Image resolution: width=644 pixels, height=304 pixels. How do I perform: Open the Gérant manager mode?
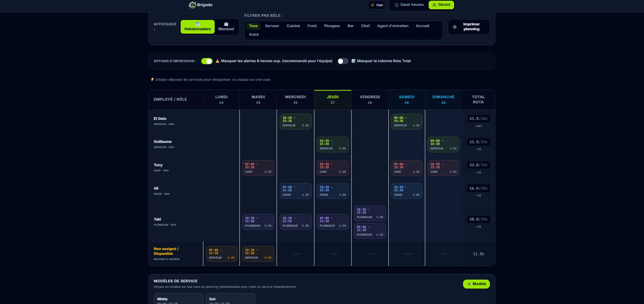[441, 5]
